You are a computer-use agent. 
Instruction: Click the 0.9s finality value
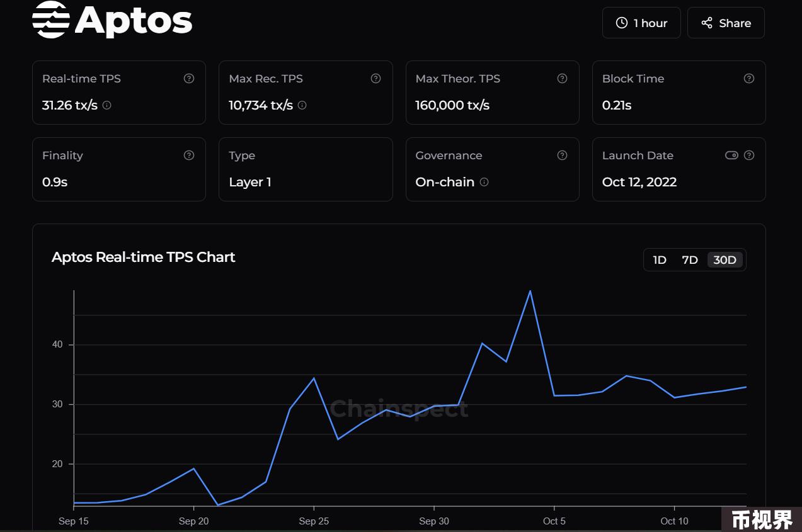pos(55,182)
